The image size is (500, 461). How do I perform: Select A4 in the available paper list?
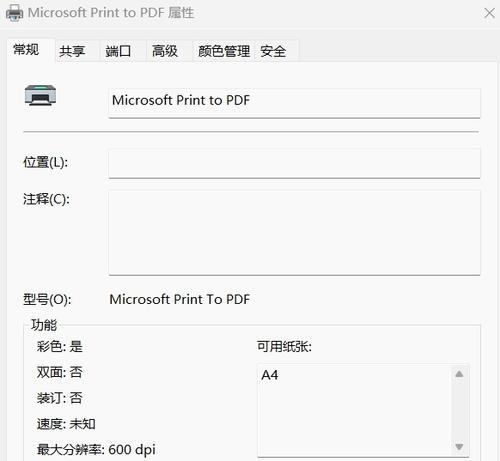pyautogui.click(x=270, y=375)
